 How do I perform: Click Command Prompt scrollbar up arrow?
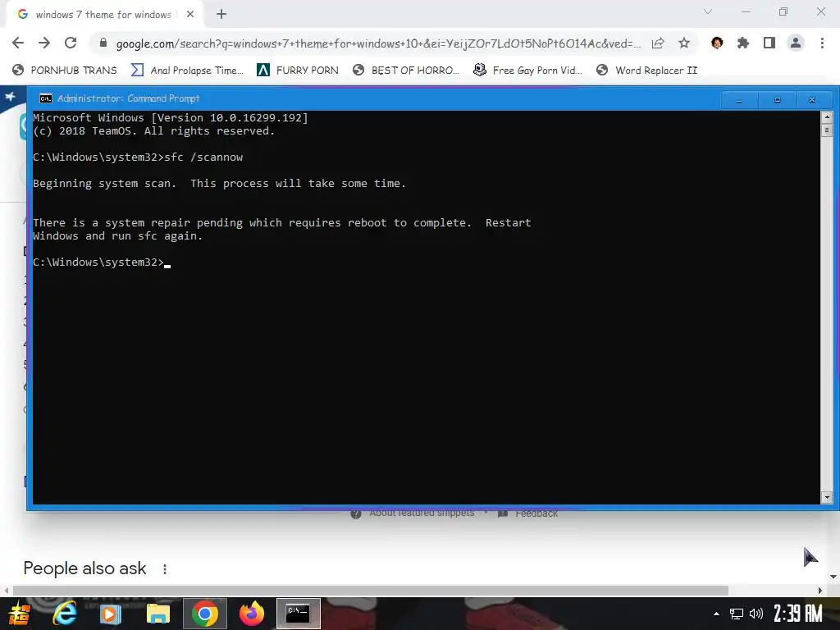[827, 116]
